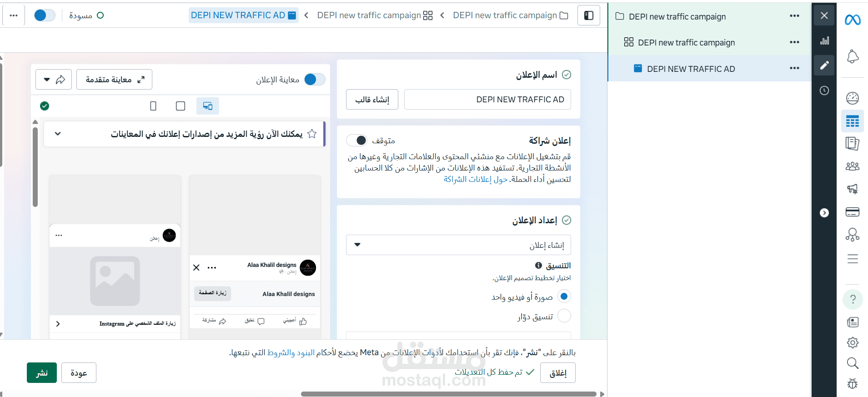Open notifications bell in sidebar
The height and width of the screenshot is (397, 868).
(x=853, y=56)
